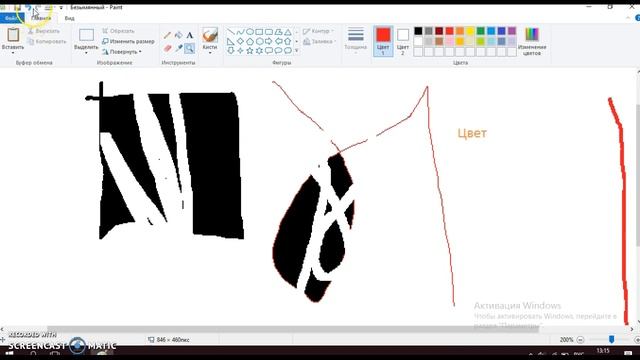640x360 pixels.
Task: Click the vertical canvas scrollbar
Action: click(638, 176)
